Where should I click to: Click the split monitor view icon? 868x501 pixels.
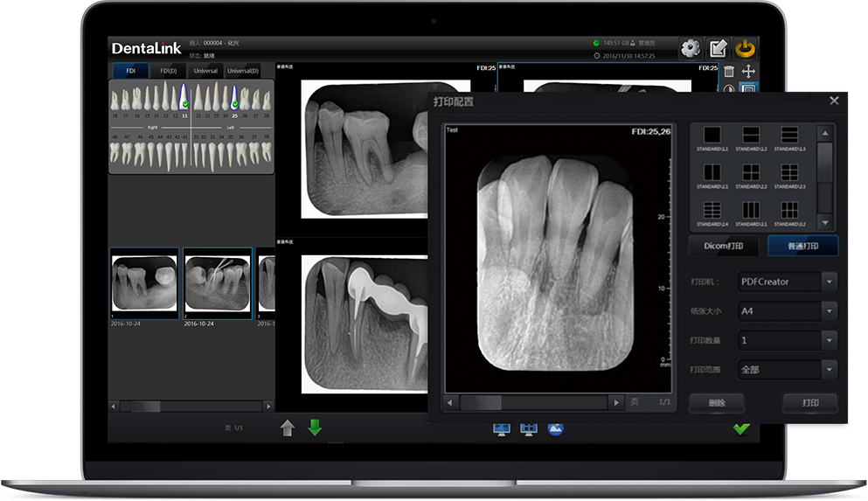[x=529, y=429]
